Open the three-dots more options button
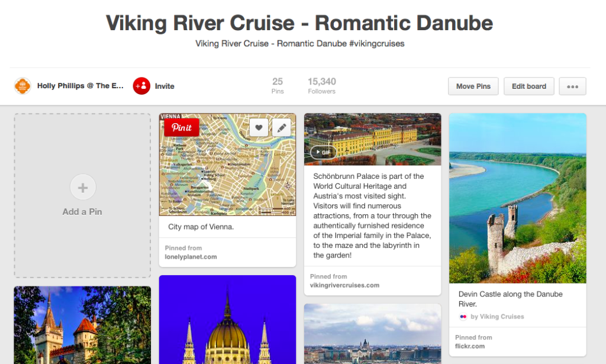606x364 pixels. pyautogui.click(x=572, y=86)
